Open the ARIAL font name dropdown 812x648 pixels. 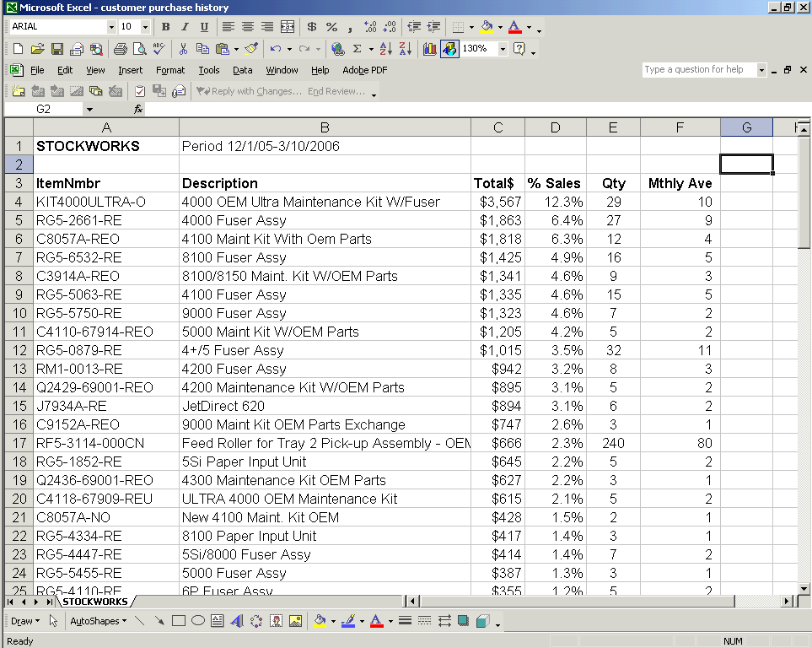click(111, 27)
